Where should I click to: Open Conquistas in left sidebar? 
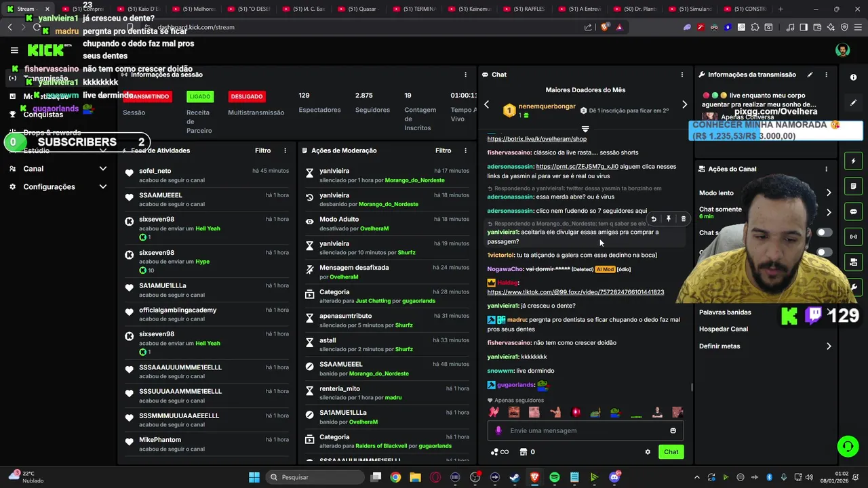coord(43,115)
